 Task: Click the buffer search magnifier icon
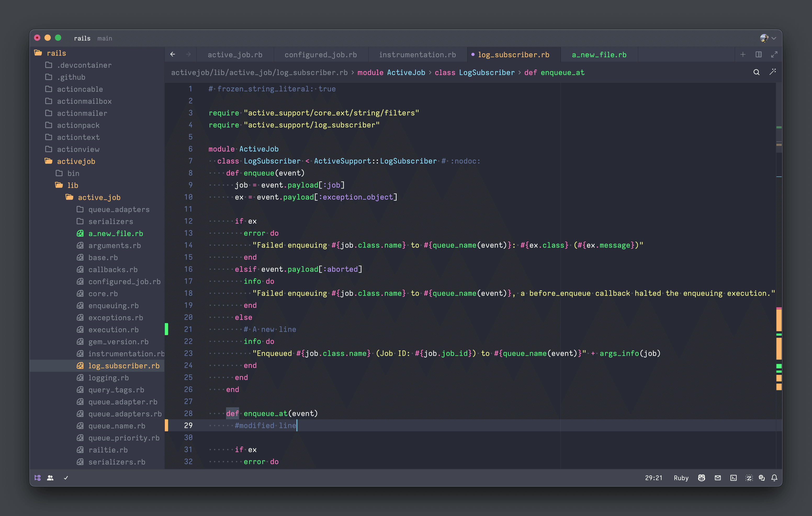click(756, 72)
